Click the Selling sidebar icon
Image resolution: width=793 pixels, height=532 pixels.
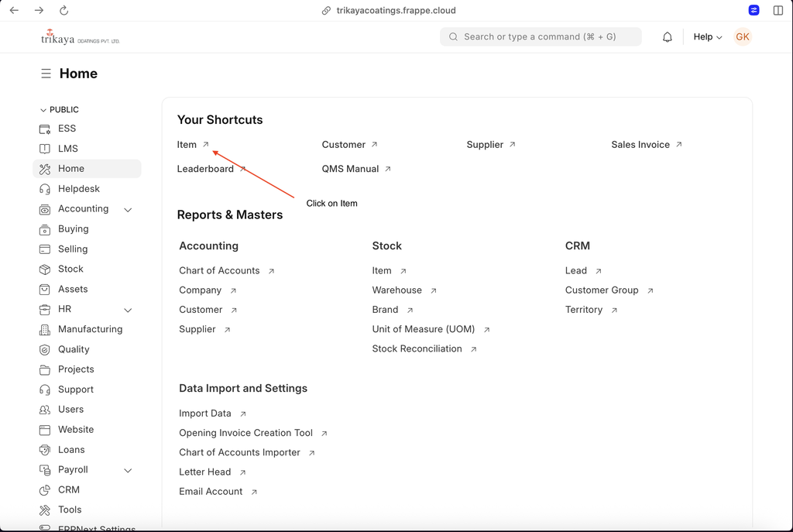click(45, 249)
